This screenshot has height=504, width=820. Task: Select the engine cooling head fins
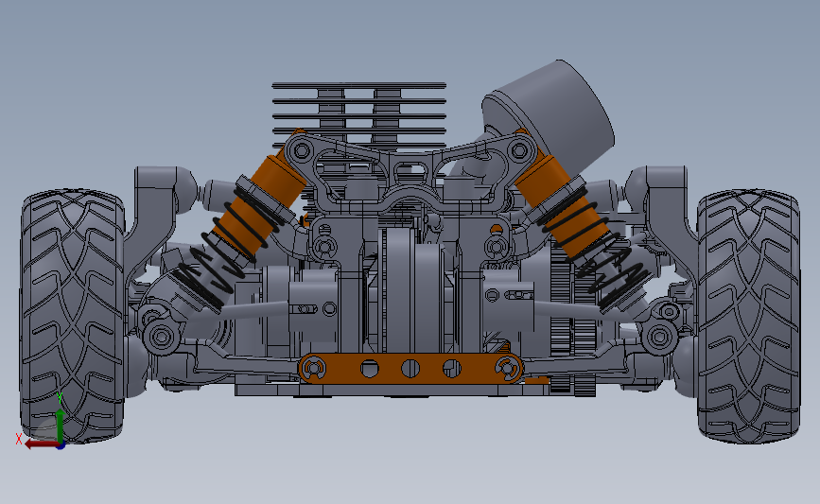[x=359, y=115]
